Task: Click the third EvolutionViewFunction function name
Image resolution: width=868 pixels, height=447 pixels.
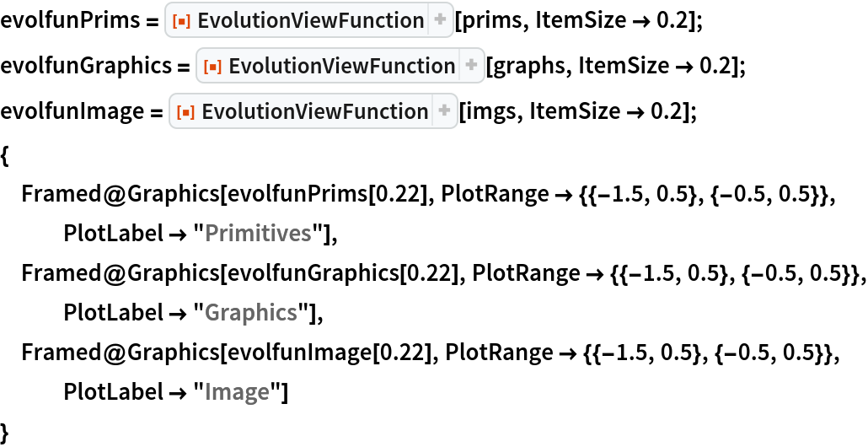Action: (314, 112)
